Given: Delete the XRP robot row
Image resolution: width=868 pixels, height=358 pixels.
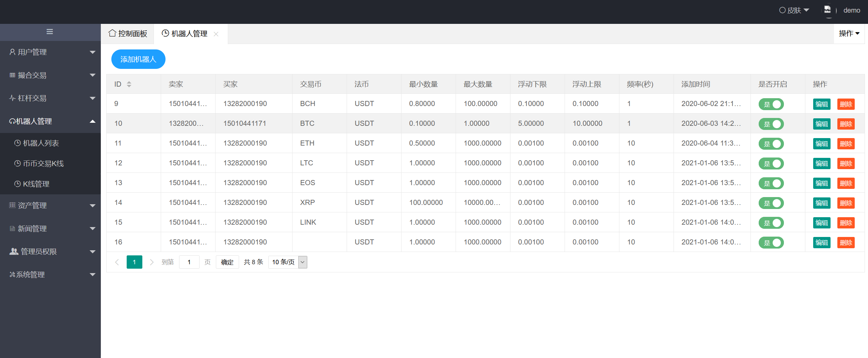Looking at the screenshot, I should coord(846,203).
